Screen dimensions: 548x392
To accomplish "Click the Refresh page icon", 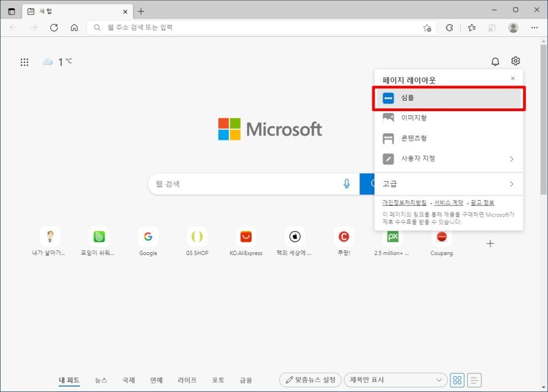I will coord(54,27).
